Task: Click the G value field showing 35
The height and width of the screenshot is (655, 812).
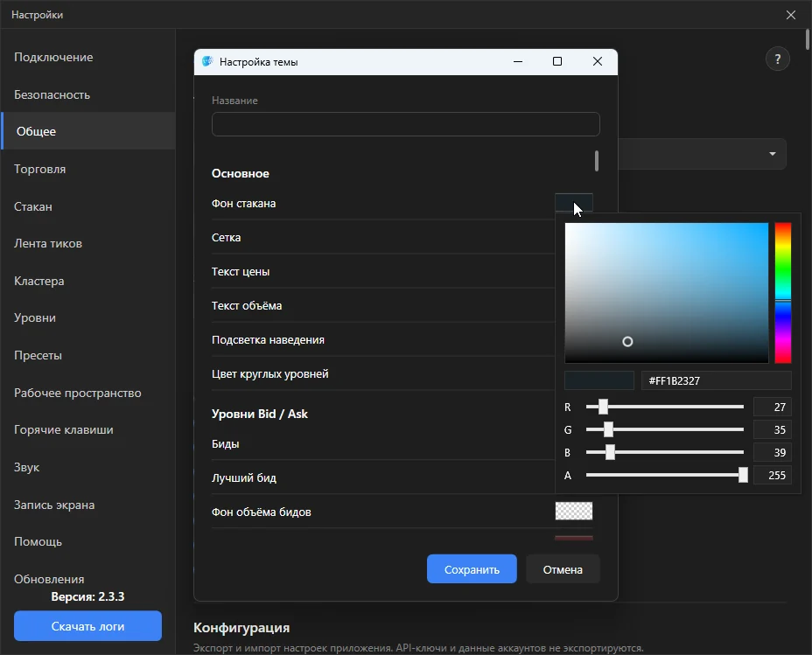Action: [x=772, y=430]
